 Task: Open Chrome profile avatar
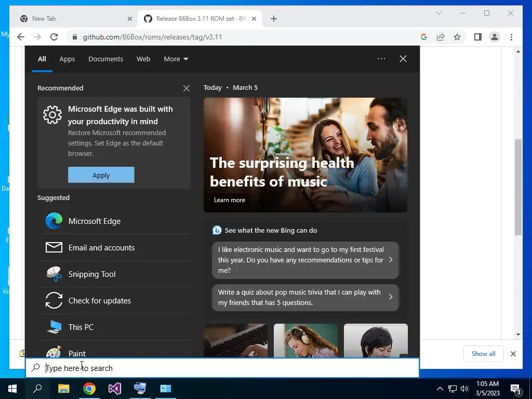[495, 37]
